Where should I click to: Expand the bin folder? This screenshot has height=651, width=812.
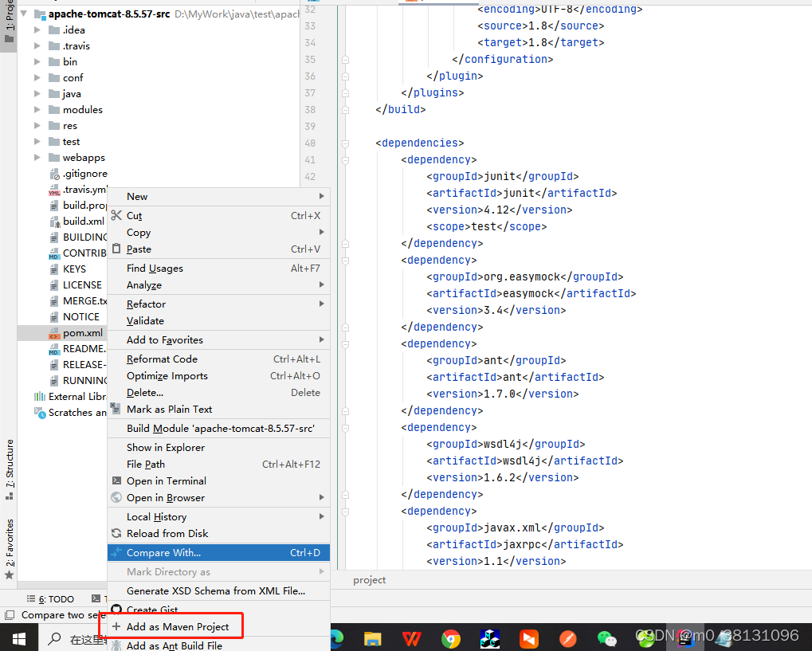[37, 61]
